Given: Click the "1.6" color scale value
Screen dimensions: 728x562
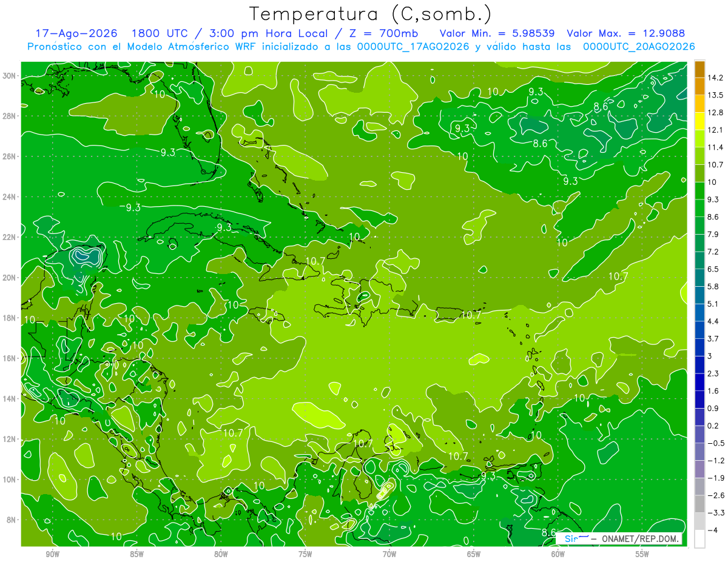Looking at the screenshot, I should 713,391.
